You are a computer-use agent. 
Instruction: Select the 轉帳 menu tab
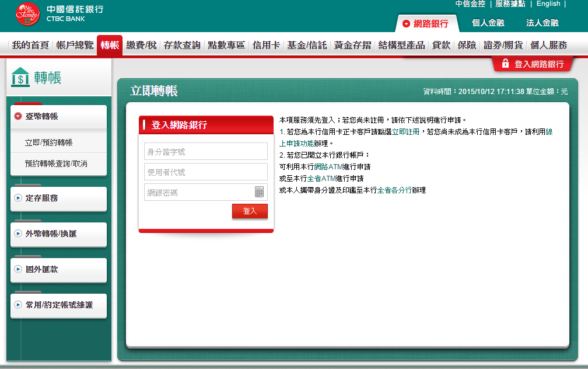tap(110, 46)
